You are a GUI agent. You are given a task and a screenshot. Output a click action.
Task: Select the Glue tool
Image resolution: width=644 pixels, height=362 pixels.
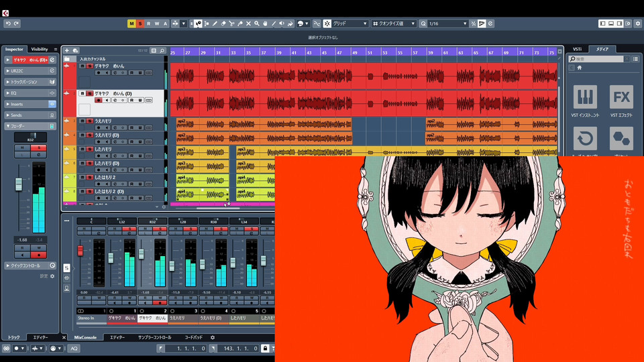(x=240, y=24)
